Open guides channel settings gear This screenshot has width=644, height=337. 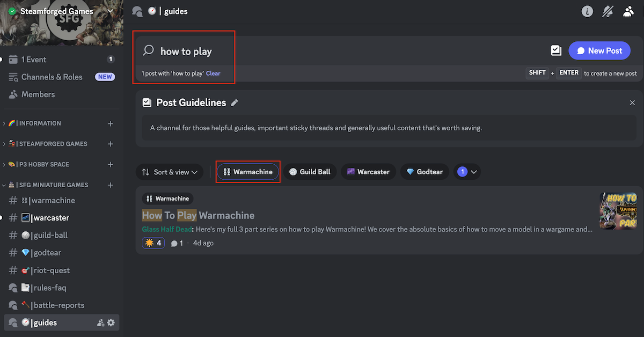tap(111, 323)
